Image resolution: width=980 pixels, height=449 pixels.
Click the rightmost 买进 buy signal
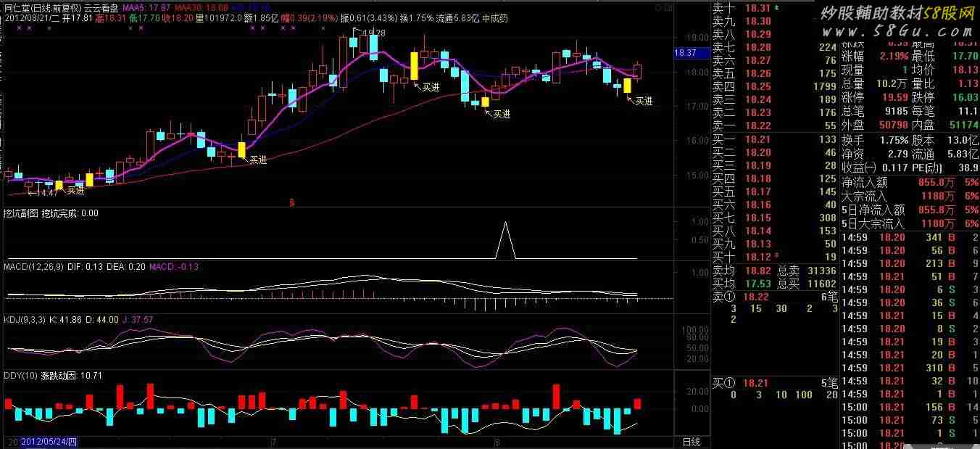pyautogui.click(x=644, y=102)
